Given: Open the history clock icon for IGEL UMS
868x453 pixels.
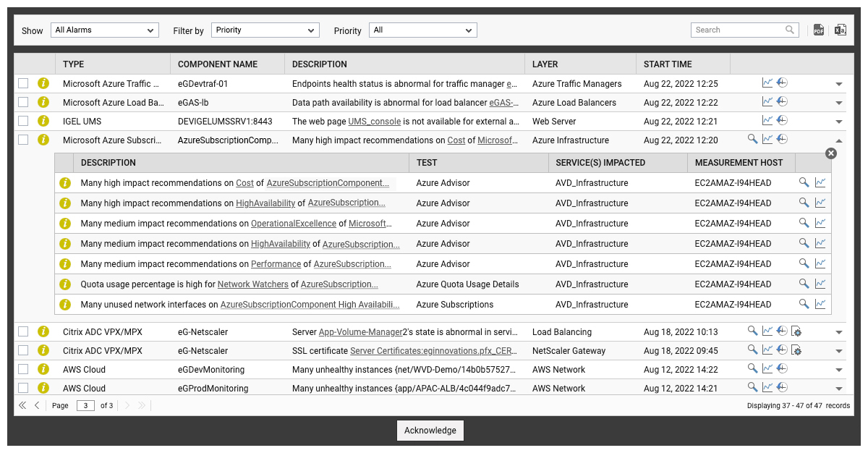Looking at the screenshot, I should point(782,120).
